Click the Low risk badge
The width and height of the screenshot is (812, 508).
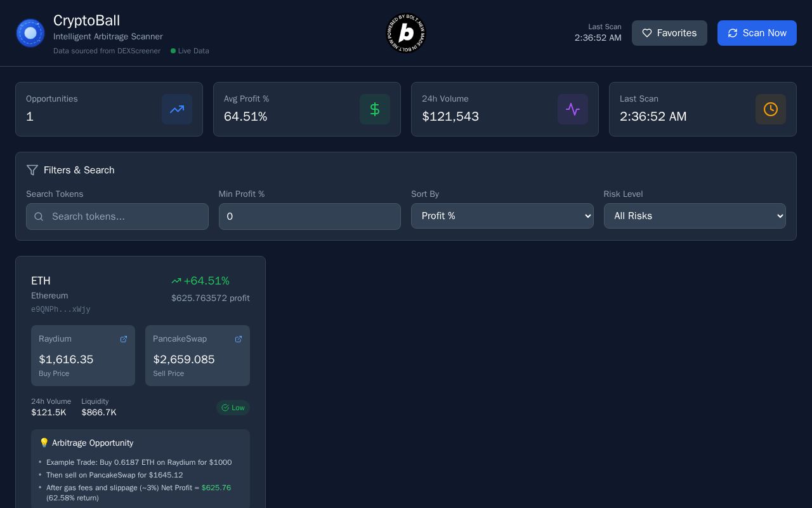click(233, 408)
